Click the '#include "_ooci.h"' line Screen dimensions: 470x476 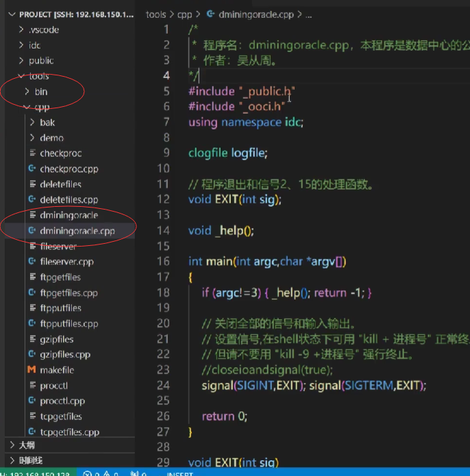[237, 107]
